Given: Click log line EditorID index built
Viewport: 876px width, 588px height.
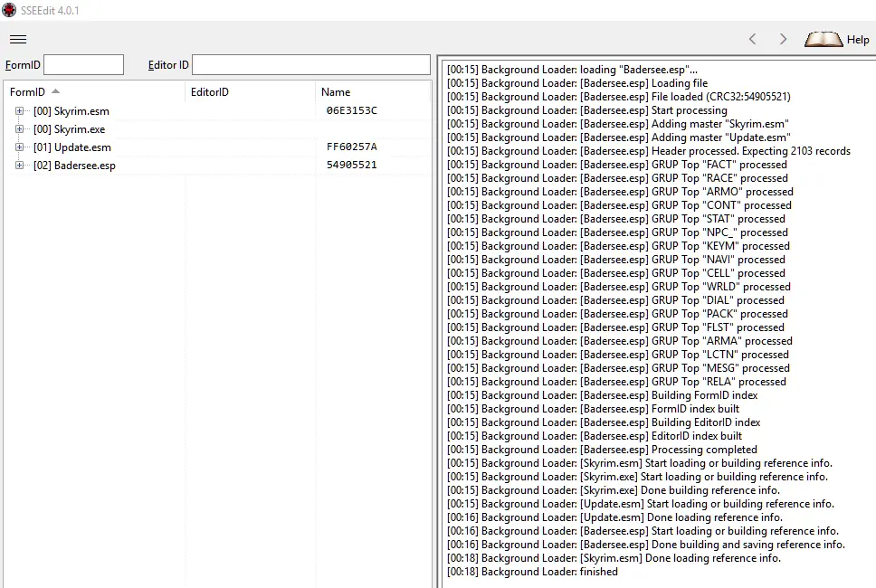Looking at the screenshot, I should 595,436.
